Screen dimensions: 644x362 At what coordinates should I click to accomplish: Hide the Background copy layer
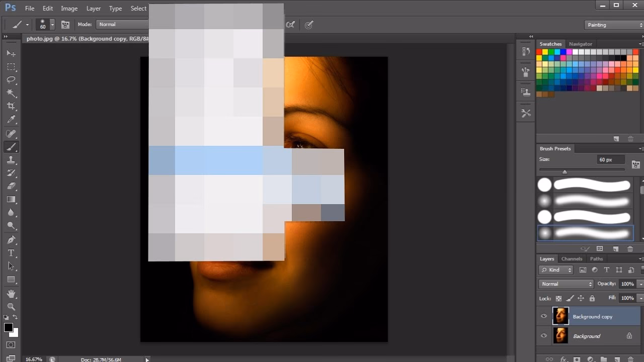click(544, 316)
